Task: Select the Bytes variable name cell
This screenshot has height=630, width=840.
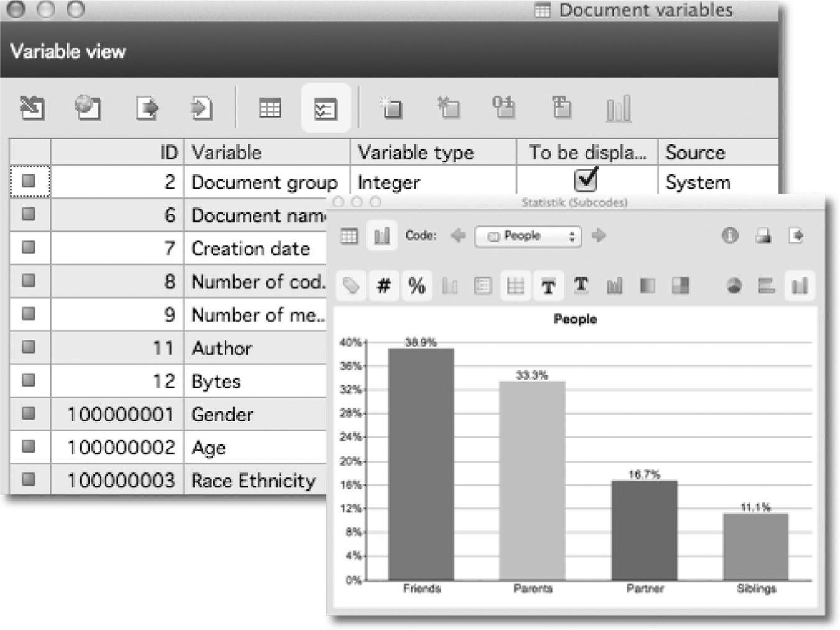Action: click(x=256, y=381)
